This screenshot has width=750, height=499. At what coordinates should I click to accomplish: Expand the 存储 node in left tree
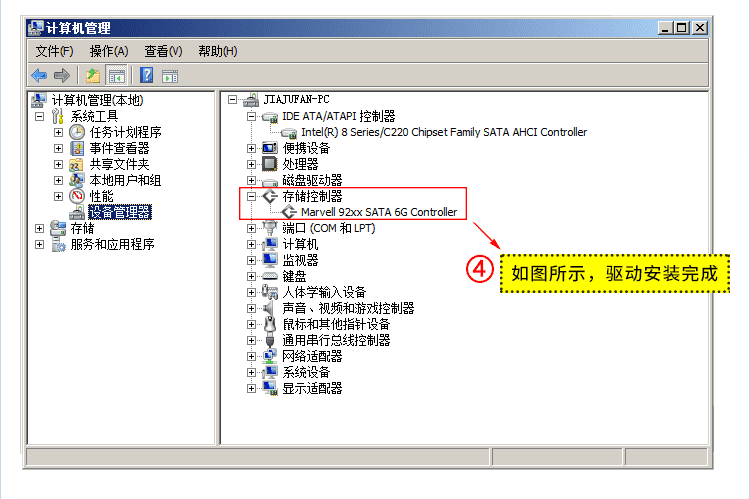[x=40, y=228]
